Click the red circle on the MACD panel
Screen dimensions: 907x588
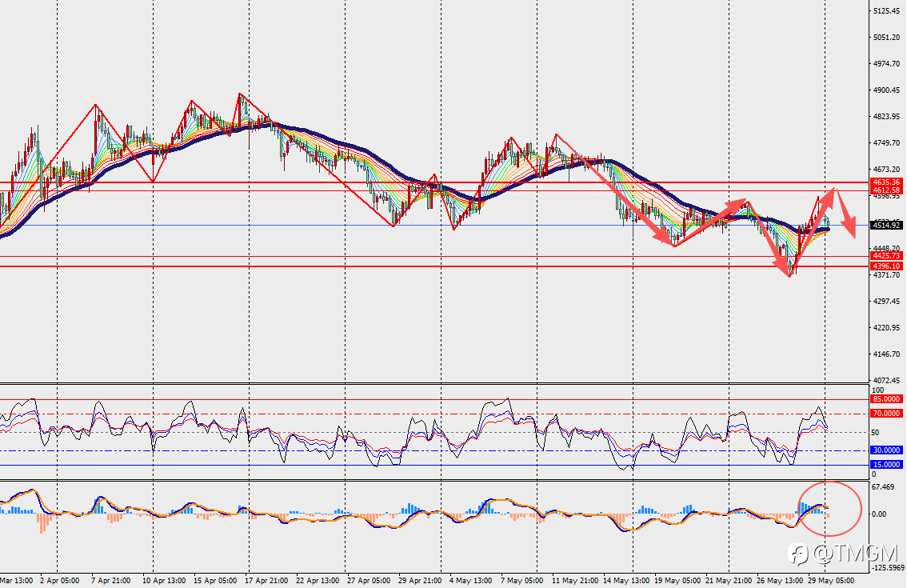click(x=829, y=509)
